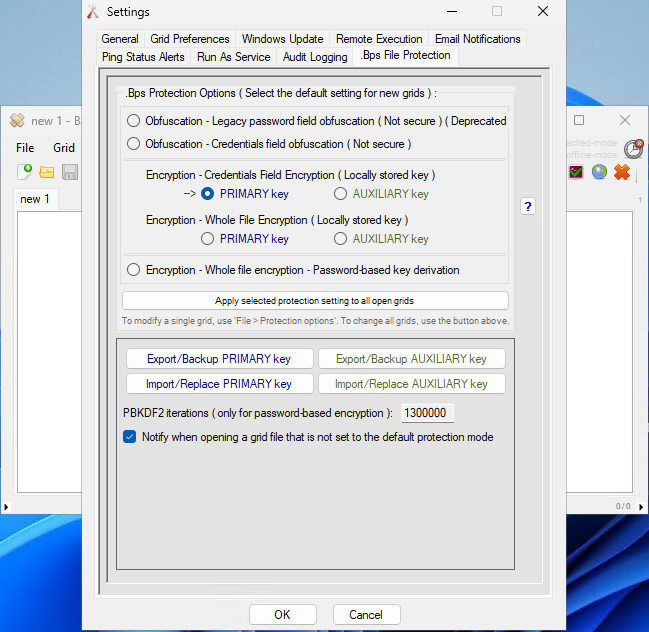649x632 pixels.
Task: Open File menu in background window
Action: point(25,148)
